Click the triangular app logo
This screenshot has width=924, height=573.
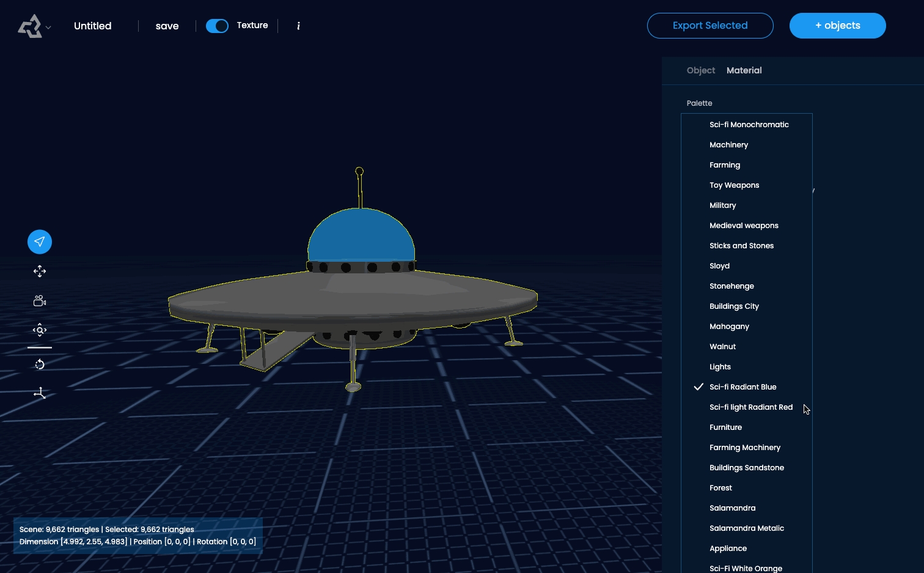(x=30, y=26)
